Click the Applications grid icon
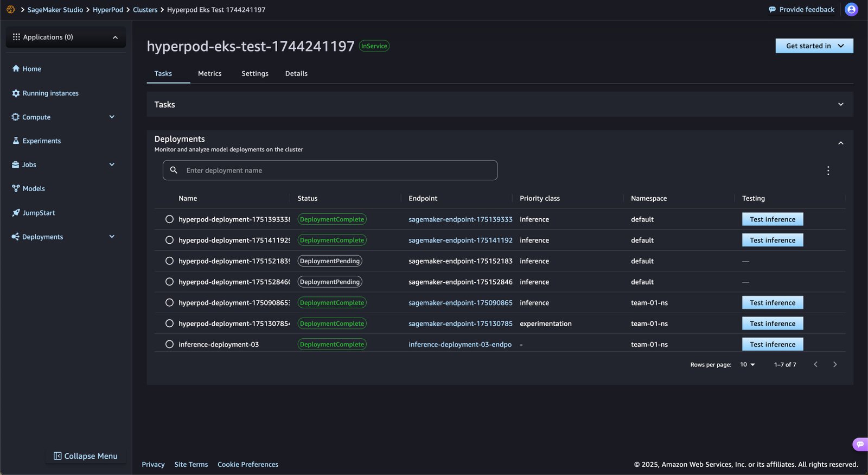Screen dimensions: 868x475 point(16,37)
